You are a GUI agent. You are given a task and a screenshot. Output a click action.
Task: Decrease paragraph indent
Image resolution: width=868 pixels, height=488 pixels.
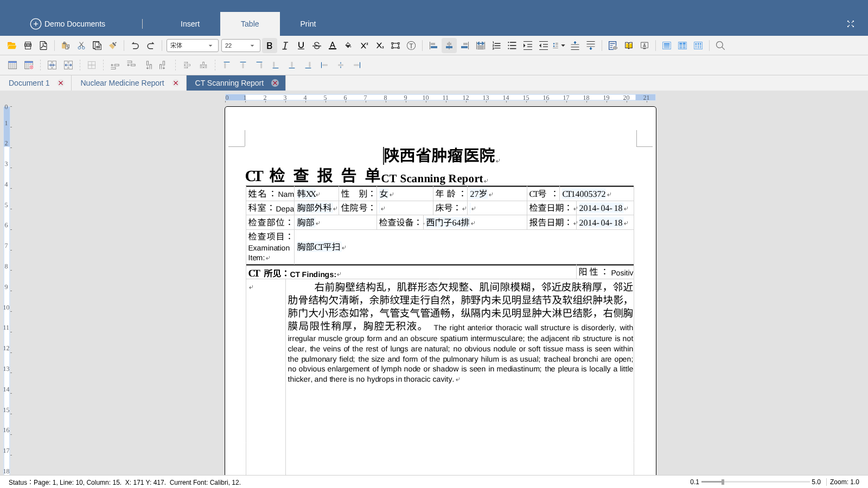tap(544, 46)
